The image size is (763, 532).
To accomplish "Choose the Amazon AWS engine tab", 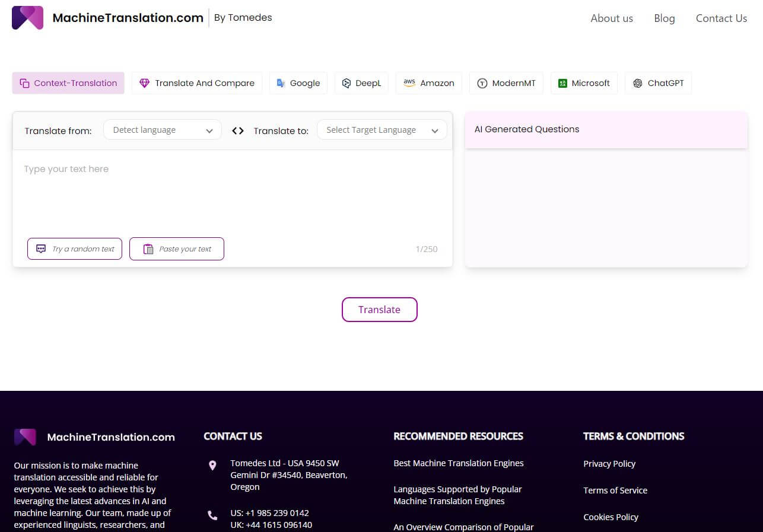I will coord(428,83).
